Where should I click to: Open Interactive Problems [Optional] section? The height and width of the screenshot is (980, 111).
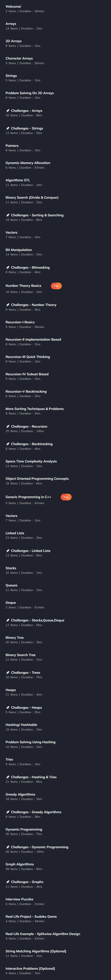(x=55, y=971)
